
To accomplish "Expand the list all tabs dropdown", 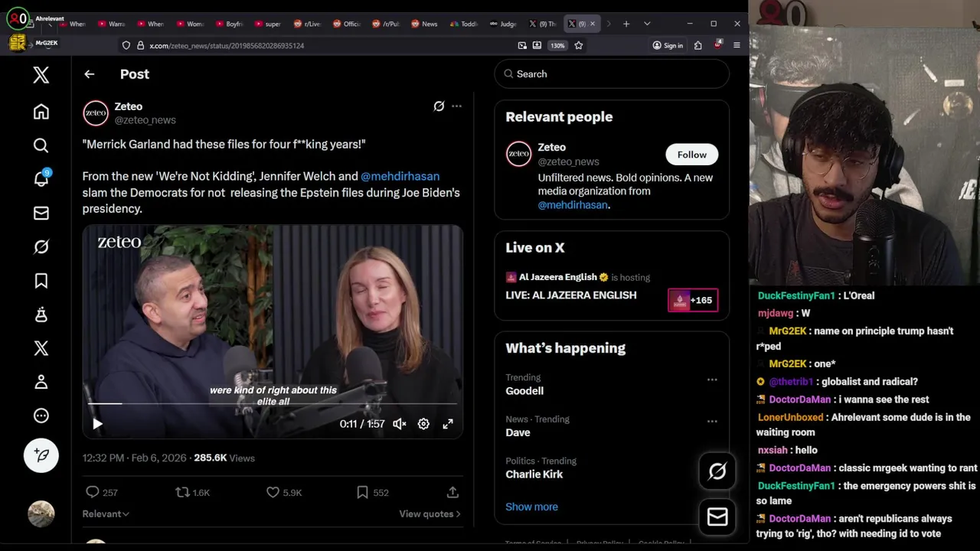I will [x=647, y=24].
